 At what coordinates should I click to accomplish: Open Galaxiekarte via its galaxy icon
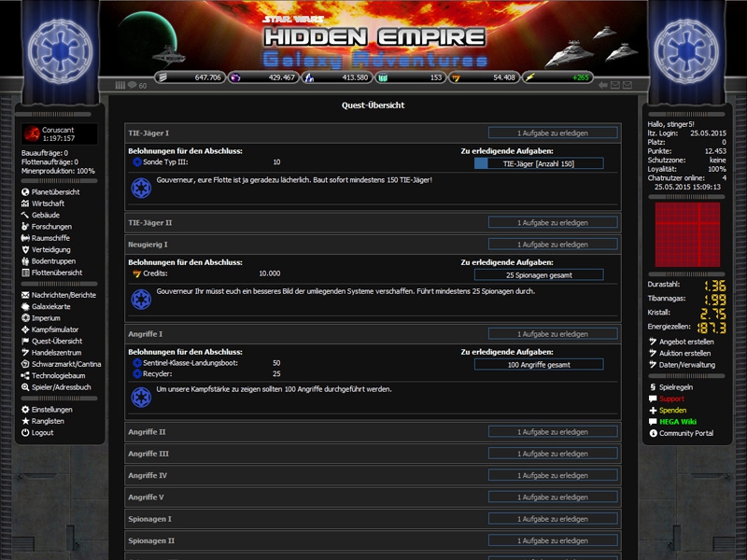point(25,307)
